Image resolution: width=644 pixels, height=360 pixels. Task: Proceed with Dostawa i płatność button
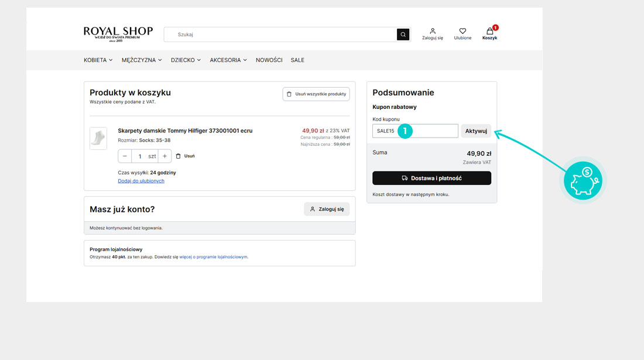[431, 178]
